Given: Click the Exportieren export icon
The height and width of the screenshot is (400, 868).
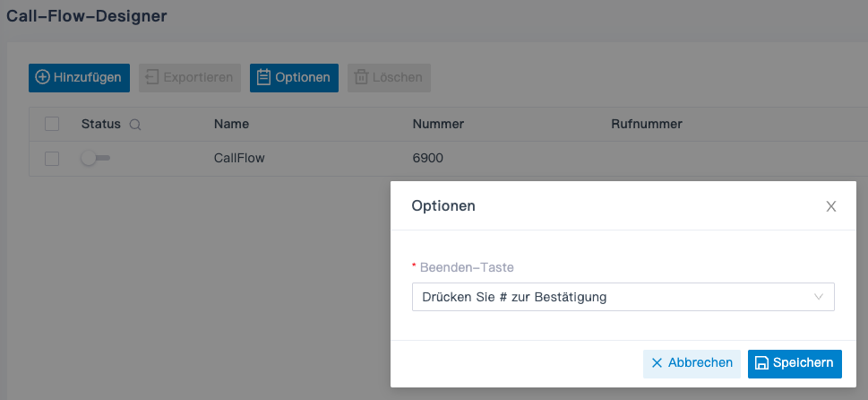Looking at the screenshot, I should [x=152, y=78].
